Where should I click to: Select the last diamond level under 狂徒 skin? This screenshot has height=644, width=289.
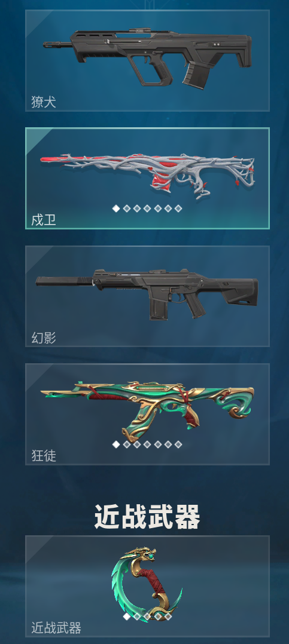click(x=178, y=444)
